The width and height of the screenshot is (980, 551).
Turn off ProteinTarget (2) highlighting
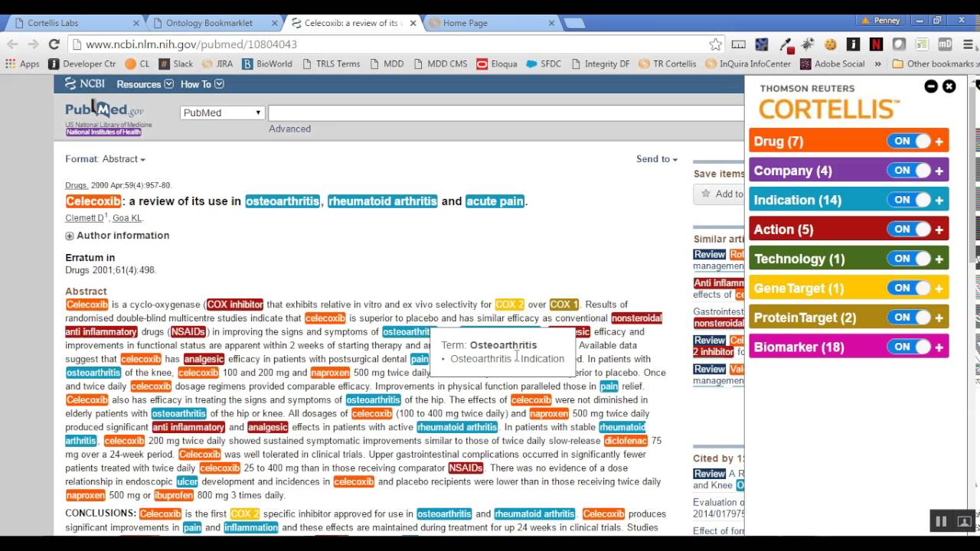click(909, 318)
